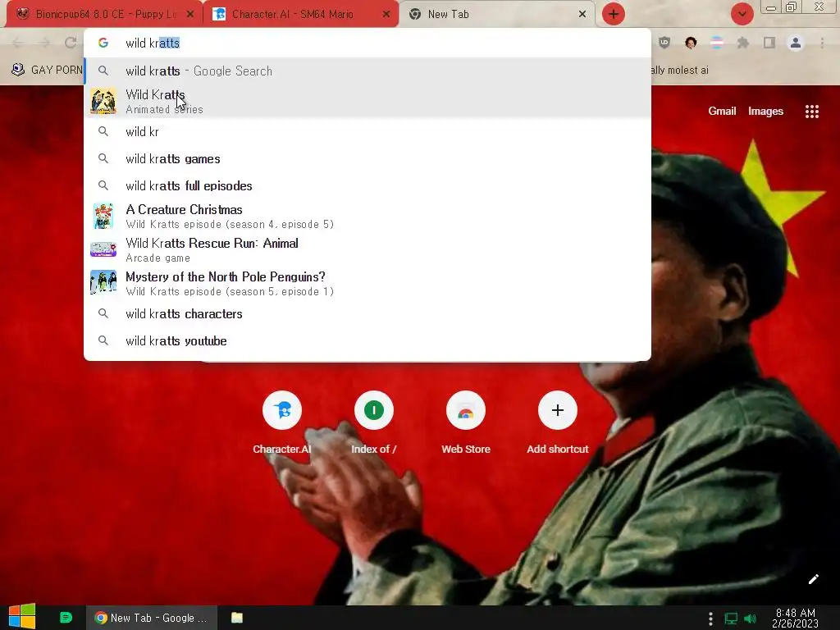This screenshot has height=630, width=840.
Task: Select 'wild kratts full episodes' suggestion
Action: click(367, 186)
